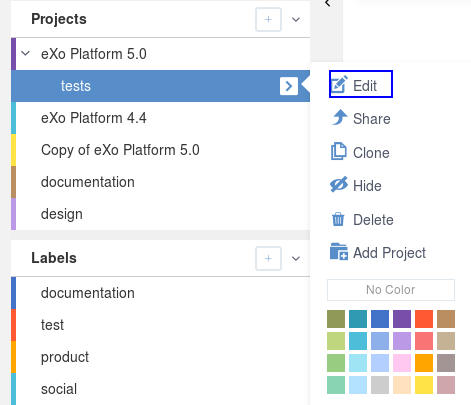Pick the purple color swatch
The height and width of the screenshot is (405, 471).
[402, 319]
